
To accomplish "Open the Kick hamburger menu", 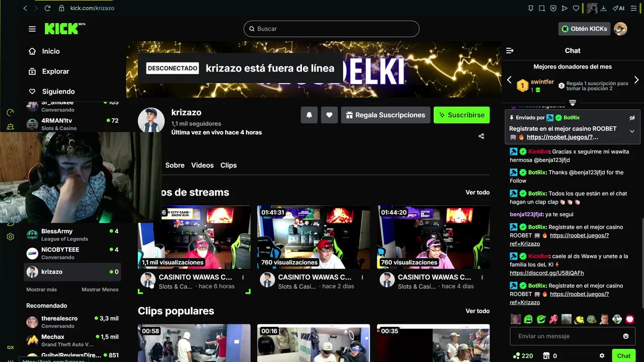I will coord(32,29).
